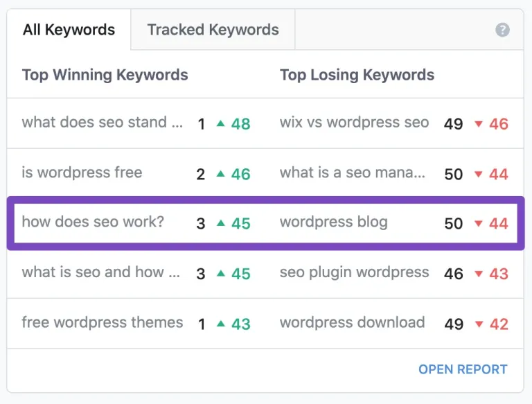Open 'what does seo stand ...' keyword
This screenshot has width=532, height=404.
point(102,122)
